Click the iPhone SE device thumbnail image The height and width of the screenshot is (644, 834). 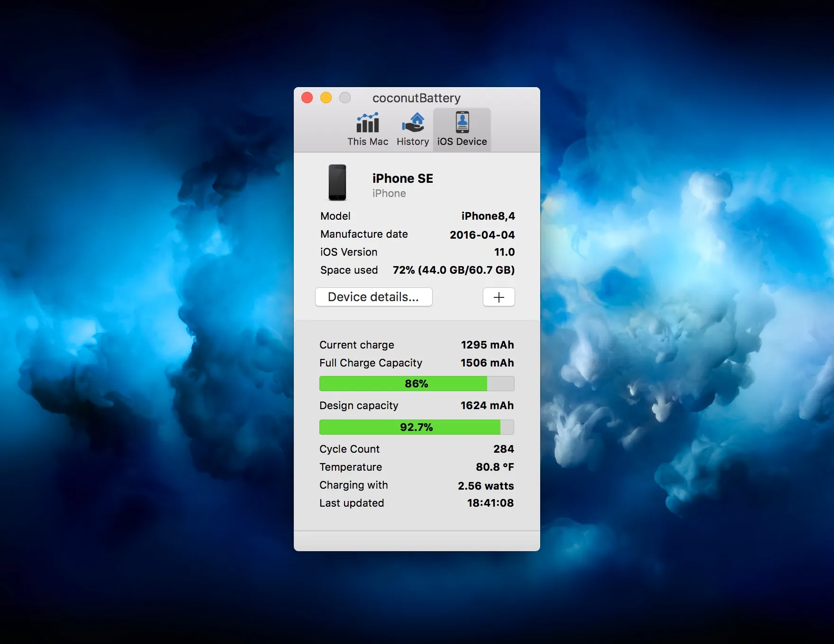pos(337,183)
